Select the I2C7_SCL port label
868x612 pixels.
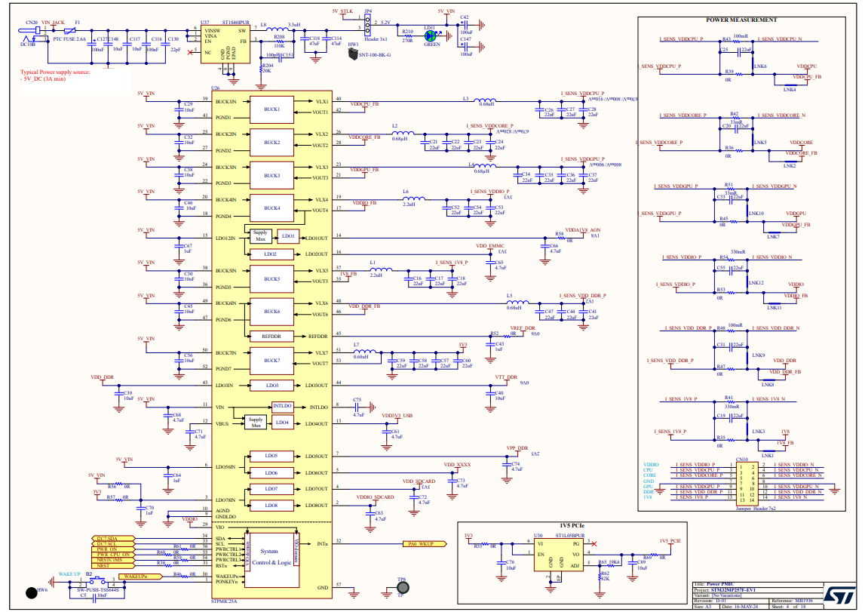pyautogui.click(x=113, y=544)
